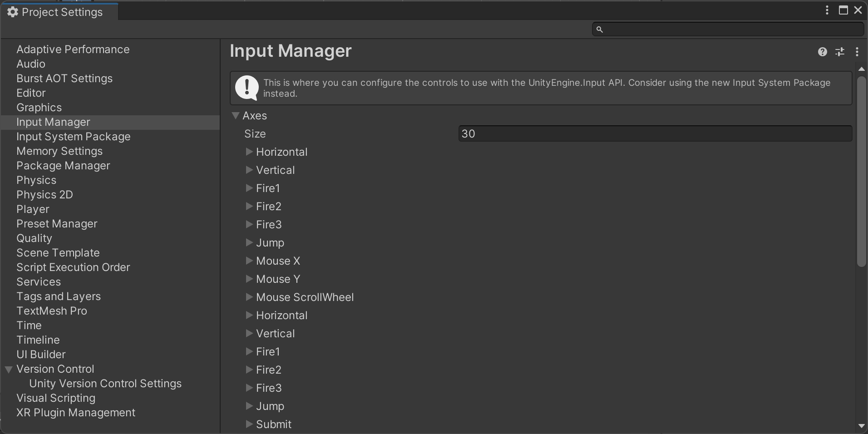Expand the second Jump axis
Image resolution: width=868 pixels, height=434 pixels.
click(249, 406)
